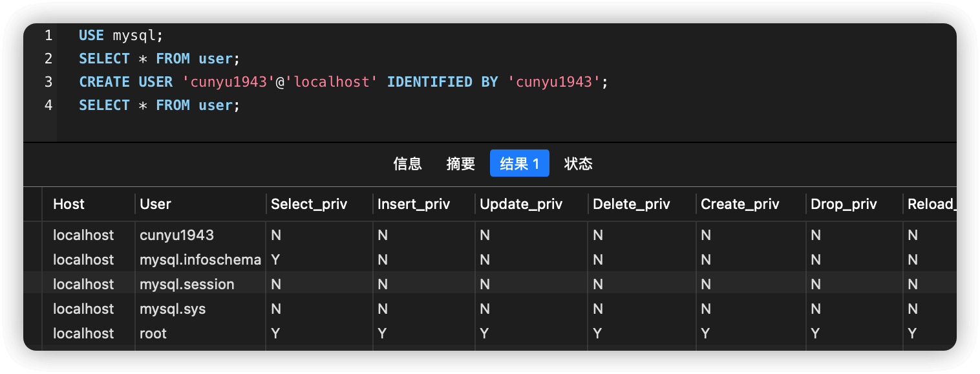
Task: Click the Create_priv column header
Action: coord(740,204)
